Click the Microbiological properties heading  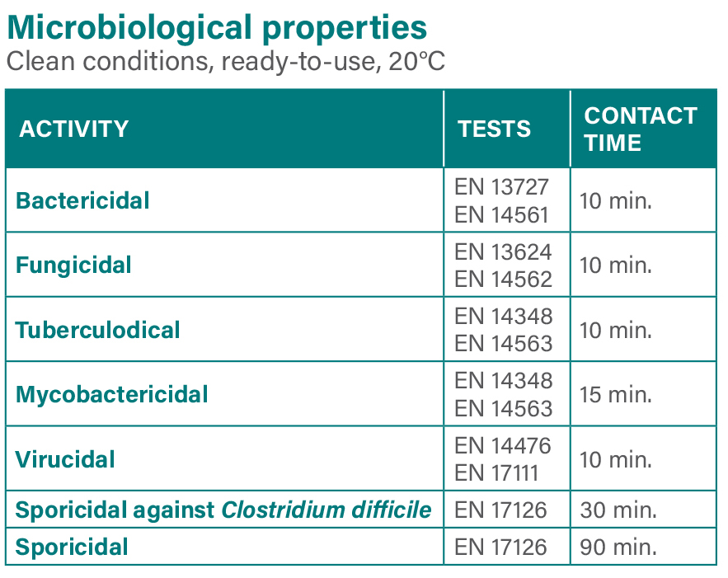(x=217, y=29)
